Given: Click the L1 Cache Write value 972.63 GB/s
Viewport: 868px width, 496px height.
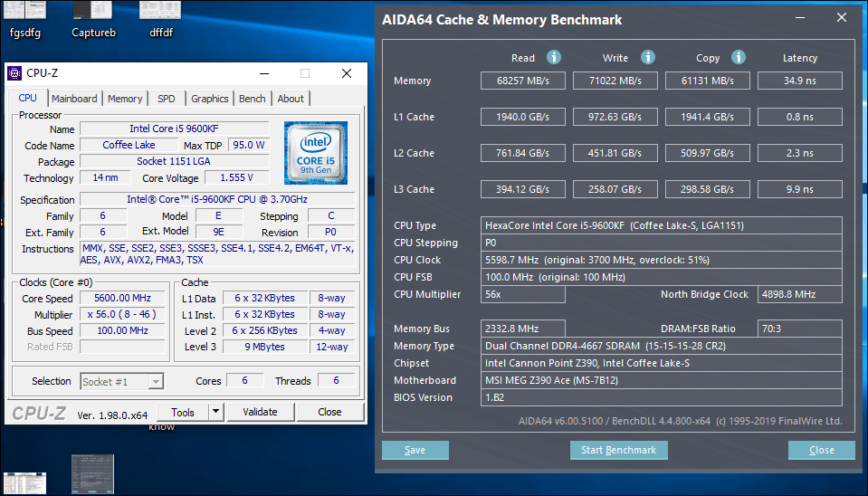Looking at the screenshot, I should tap(615, 117).
